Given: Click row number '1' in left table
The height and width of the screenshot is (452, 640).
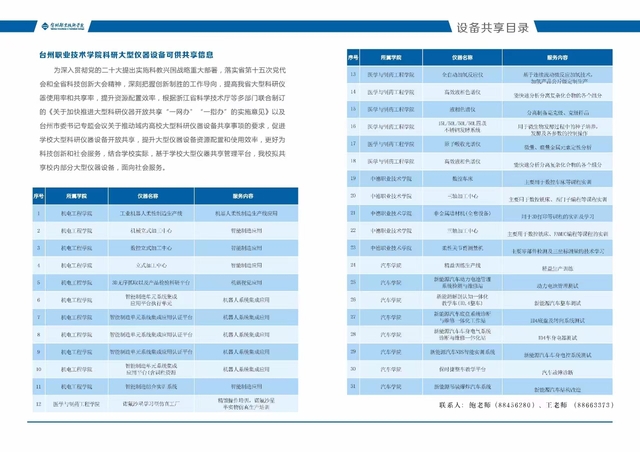Looking at the screenshot, I should 39,214.
